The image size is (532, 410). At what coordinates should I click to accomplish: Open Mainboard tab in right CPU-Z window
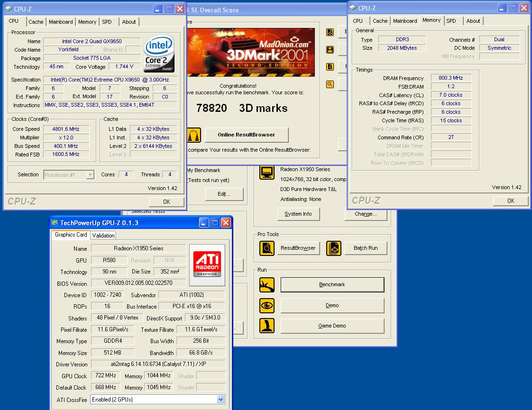pyautogui.click(x=405, y=21)
